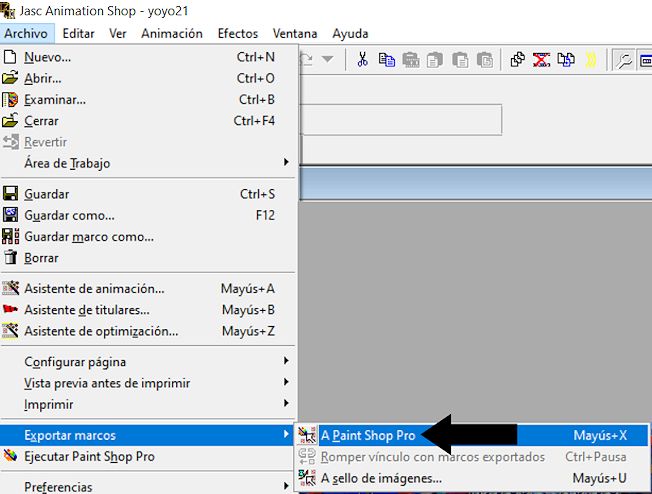Click the Guardar floppy disk icon
Viewport: 652px width, 494px height.
[x=10, y=194]
